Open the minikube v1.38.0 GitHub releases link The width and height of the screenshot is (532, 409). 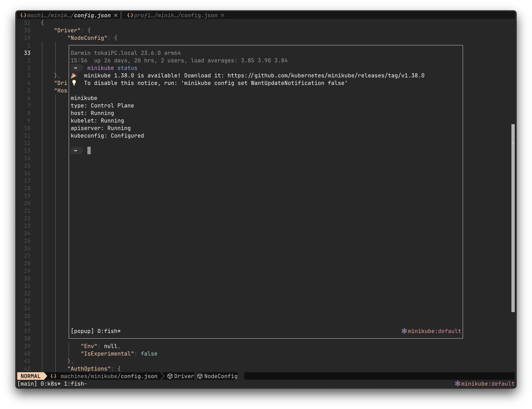tap(326, 75)
